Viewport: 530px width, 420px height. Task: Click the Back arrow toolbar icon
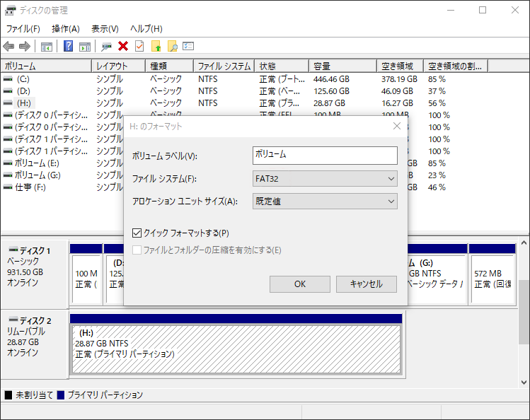tap(8, 46)
